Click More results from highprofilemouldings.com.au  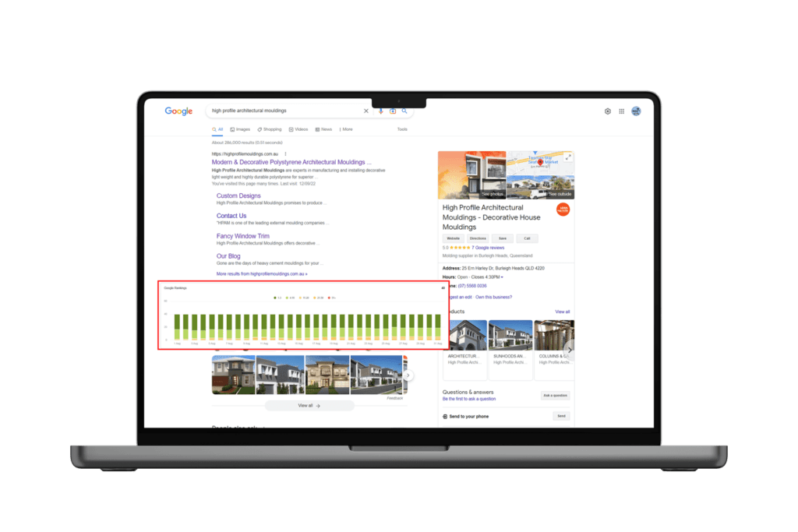pyautogui.click(x=262, y=274)
